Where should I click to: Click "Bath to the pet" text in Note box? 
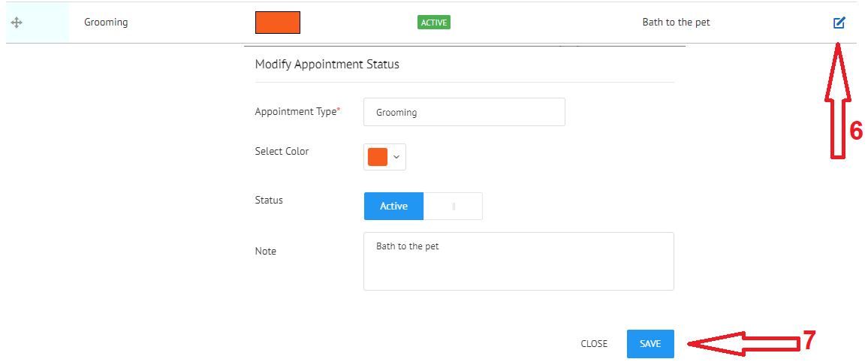coord(408,246)
